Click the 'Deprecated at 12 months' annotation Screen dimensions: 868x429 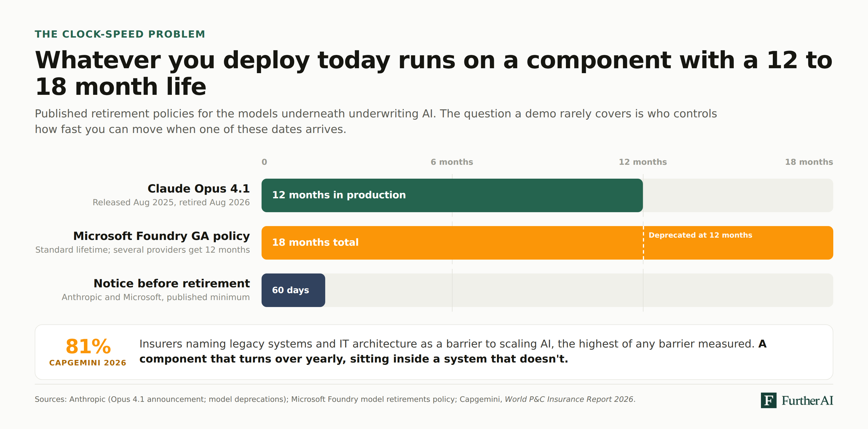click(x=700, y=235)
